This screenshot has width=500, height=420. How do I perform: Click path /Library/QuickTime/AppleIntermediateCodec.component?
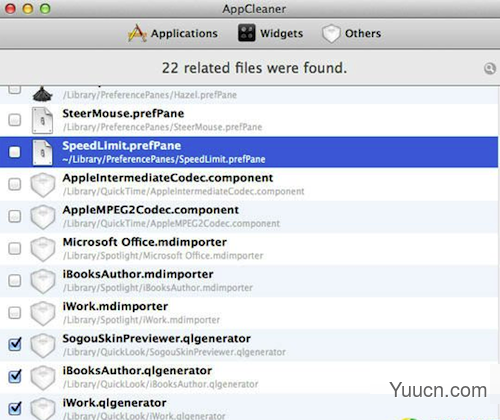[x=183, y=192]
